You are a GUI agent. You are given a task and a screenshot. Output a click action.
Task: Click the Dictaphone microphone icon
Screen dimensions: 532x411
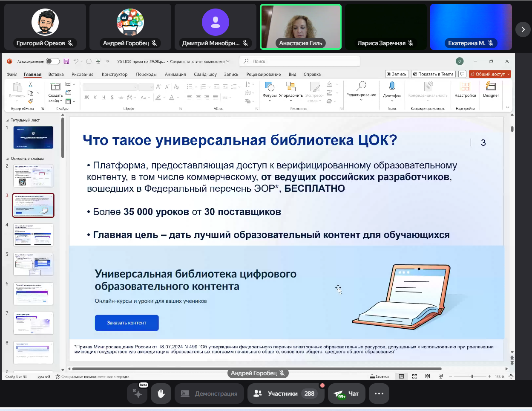point(392,87)
